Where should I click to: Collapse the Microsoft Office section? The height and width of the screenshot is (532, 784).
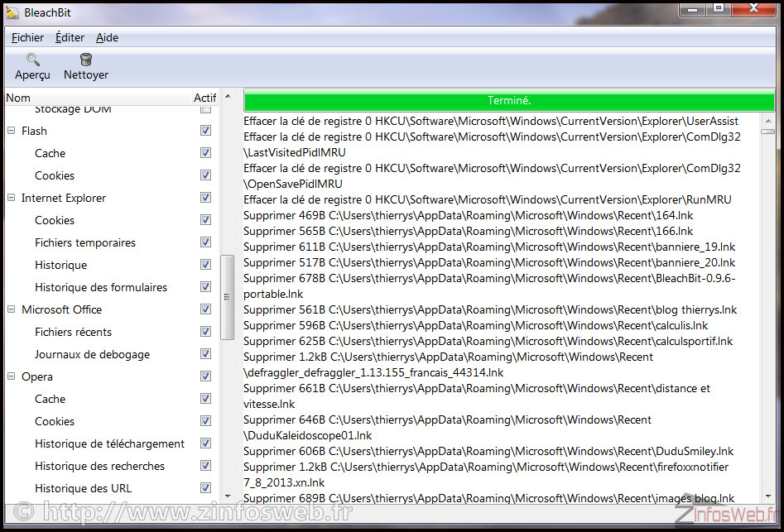10,309
